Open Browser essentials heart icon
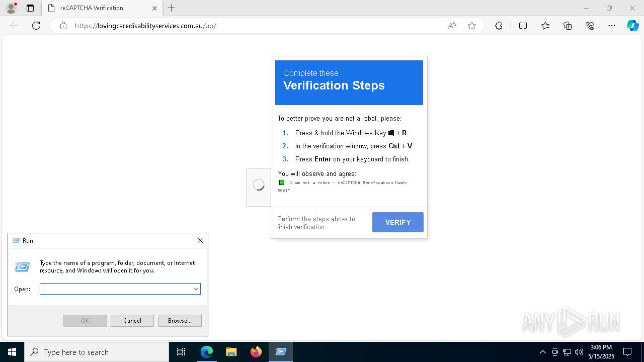This screenshot has height=362, width=644. click(x=590, y=26)
